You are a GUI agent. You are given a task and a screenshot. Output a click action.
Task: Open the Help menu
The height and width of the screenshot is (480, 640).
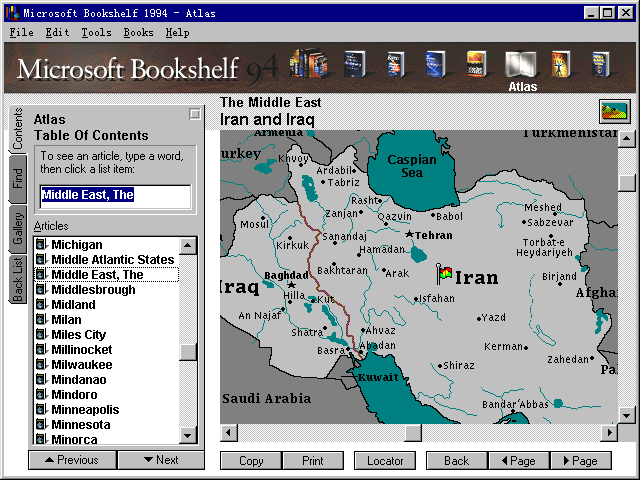[x=177, y=33]
